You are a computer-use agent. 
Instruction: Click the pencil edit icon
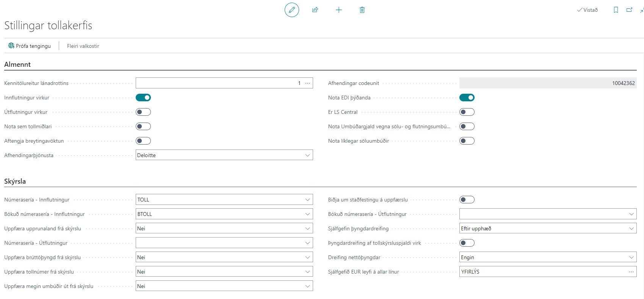click(x=291, y=10)
